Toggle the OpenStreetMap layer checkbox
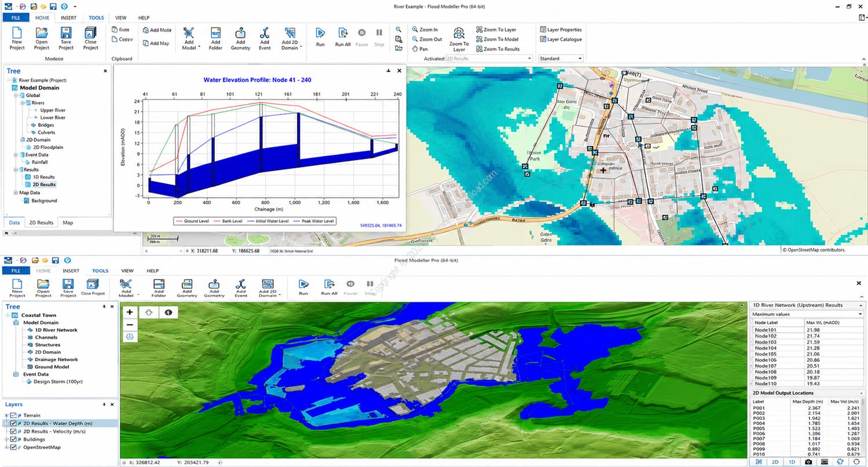Image resolution: width=868 pixels, height=467 pixels. tap(14, 447)
